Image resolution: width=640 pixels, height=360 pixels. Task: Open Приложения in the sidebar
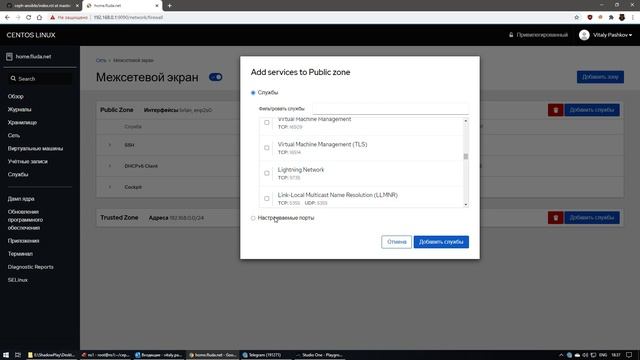coord(23,241)
